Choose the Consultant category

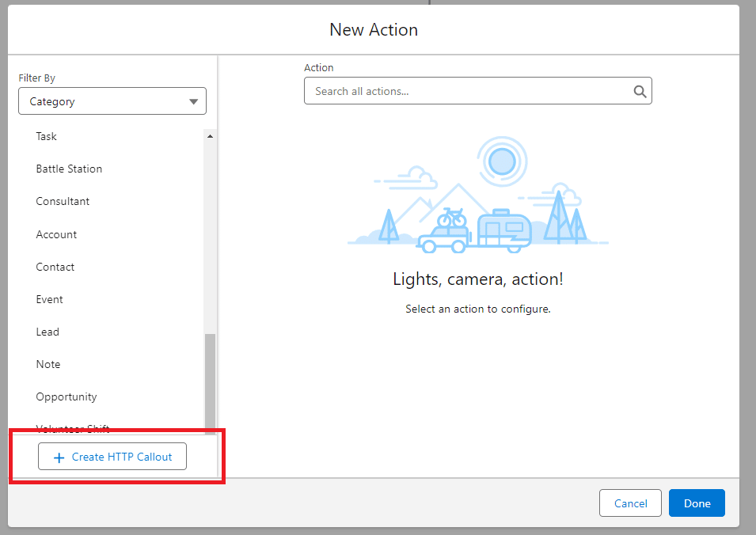(x=63, y=201)
